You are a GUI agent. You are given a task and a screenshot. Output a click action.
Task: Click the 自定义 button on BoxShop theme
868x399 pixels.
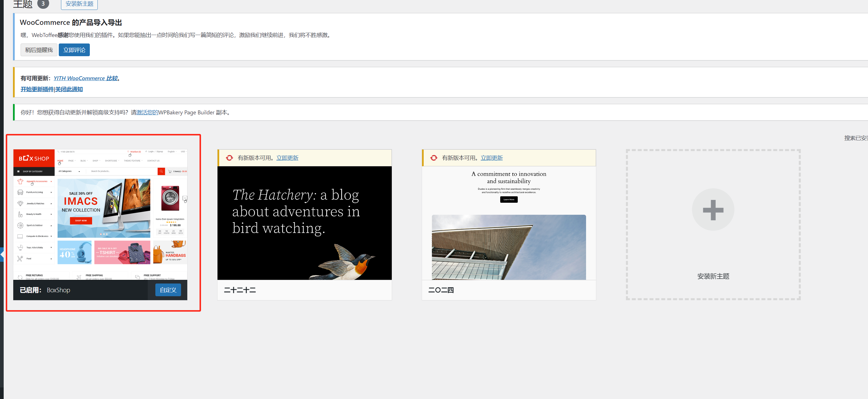pyautogui.click(x=168, y=290)
